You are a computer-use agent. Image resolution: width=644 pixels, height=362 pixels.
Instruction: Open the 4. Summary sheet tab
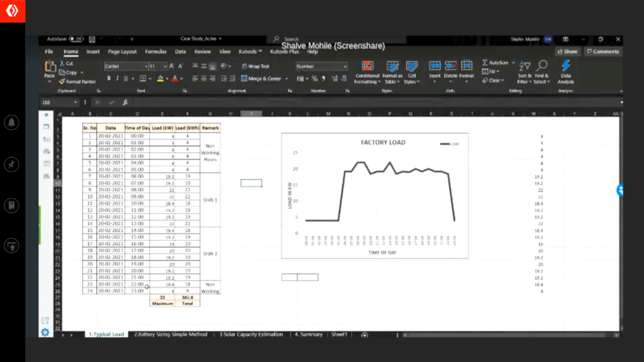click(308, 334)
